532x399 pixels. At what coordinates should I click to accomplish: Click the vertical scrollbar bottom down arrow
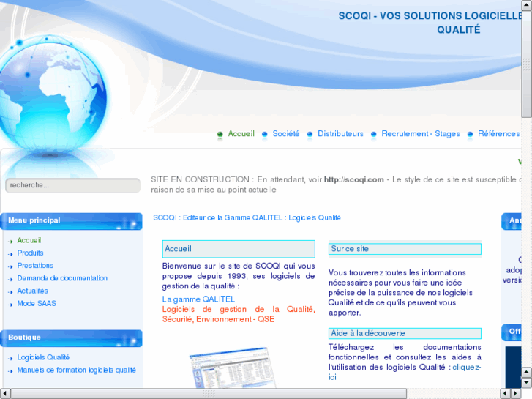point(527,382)
